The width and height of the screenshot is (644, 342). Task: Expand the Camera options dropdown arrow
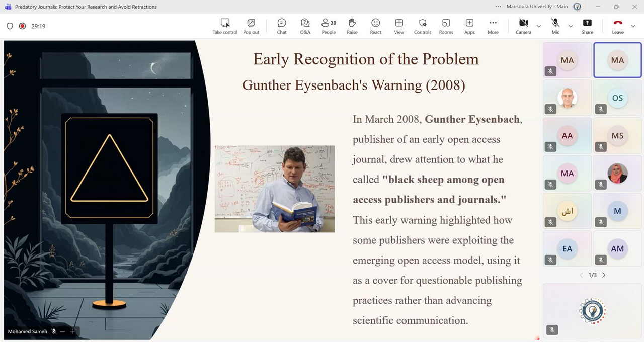click(539, 26)
